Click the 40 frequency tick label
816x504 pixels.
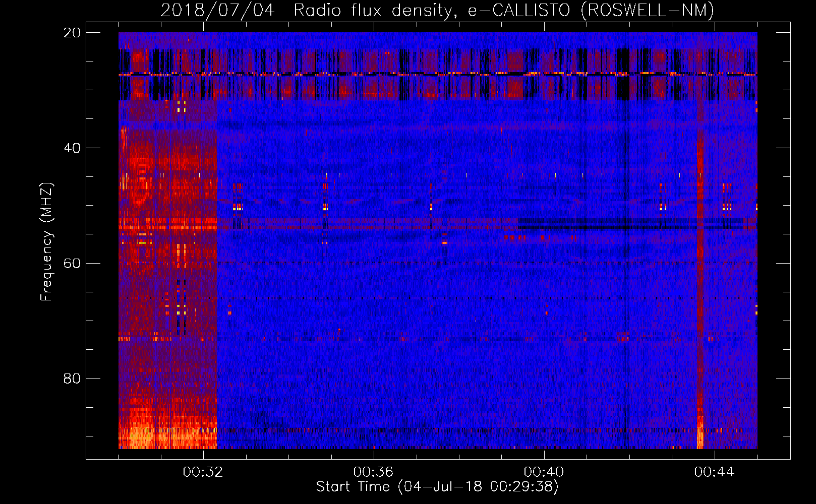point(72,148)
